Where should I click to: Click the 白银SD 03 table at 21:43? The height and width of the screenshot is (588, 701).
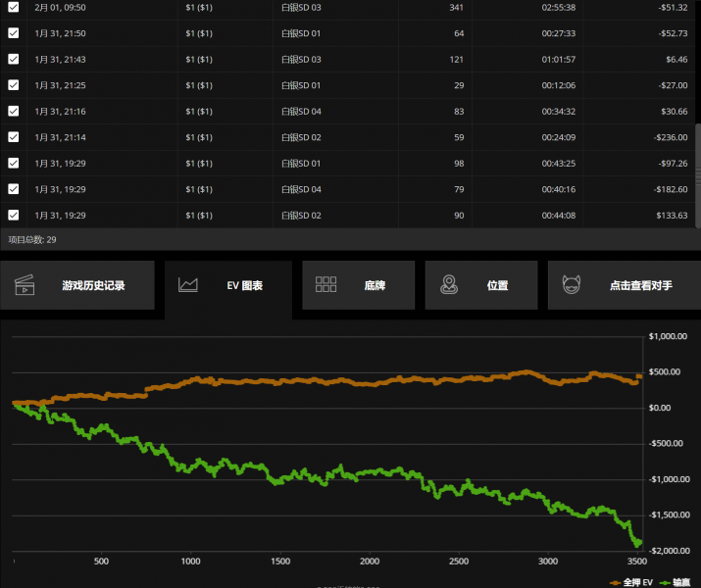301,60
